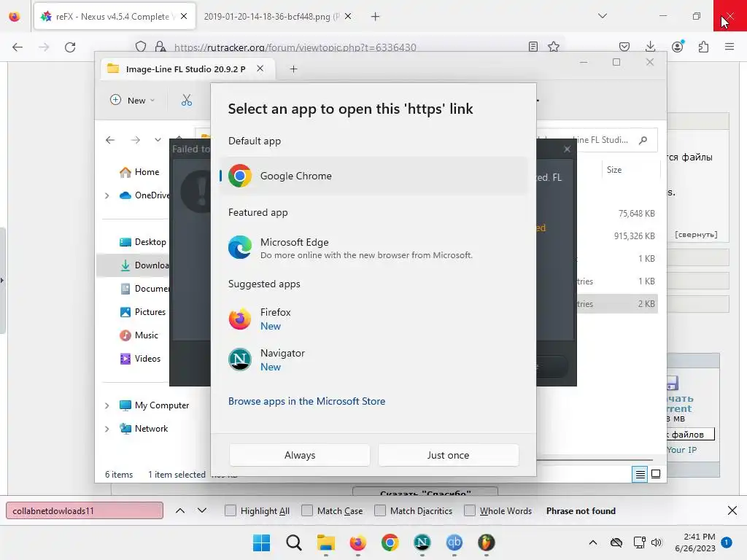
Task: Switch to the 2019-01-20 png tab
Action: [x=271, y=17]
